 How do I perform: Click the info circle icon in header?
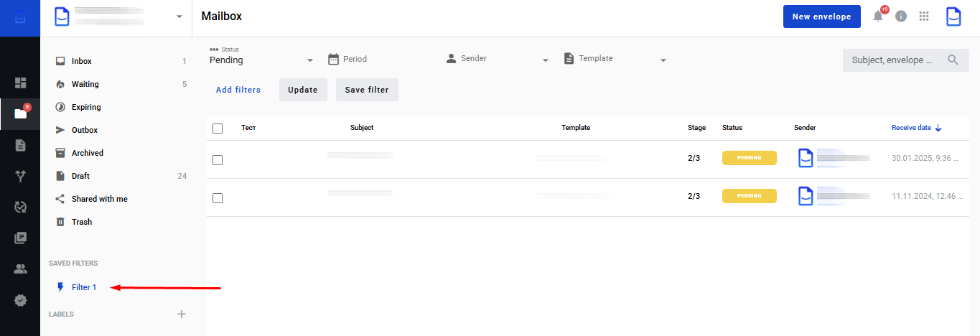point(901,17)
